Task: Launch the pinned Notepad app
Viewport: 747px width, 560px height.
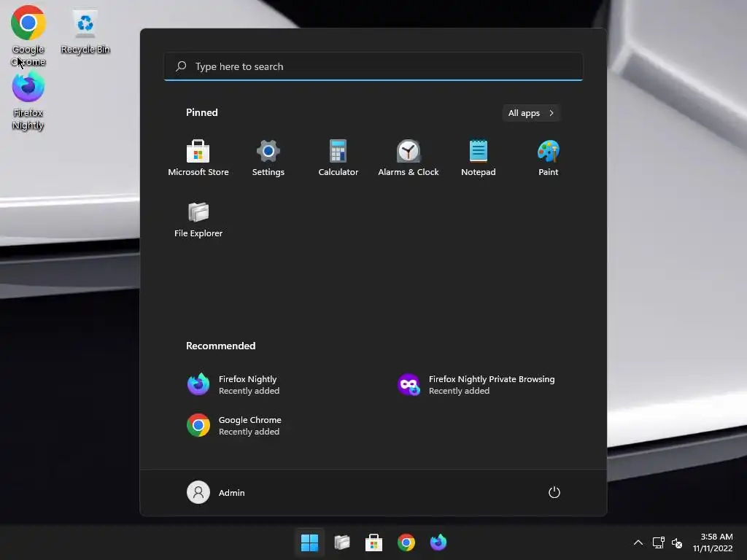Action: pyautogui.click(x=479, y=157)
